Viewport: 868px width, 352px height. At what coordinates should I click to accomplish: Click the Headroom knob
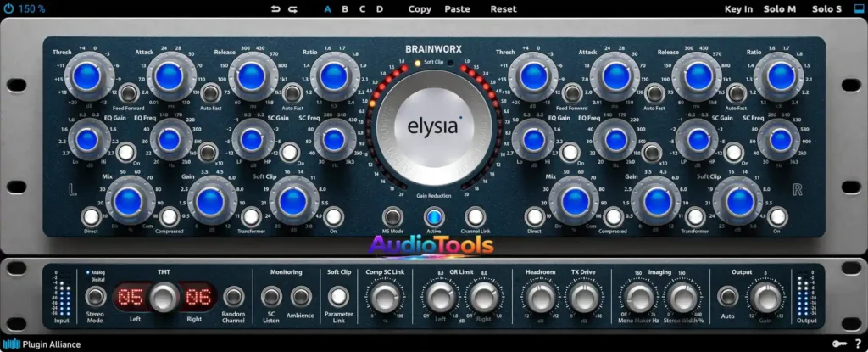coord(540,298)
